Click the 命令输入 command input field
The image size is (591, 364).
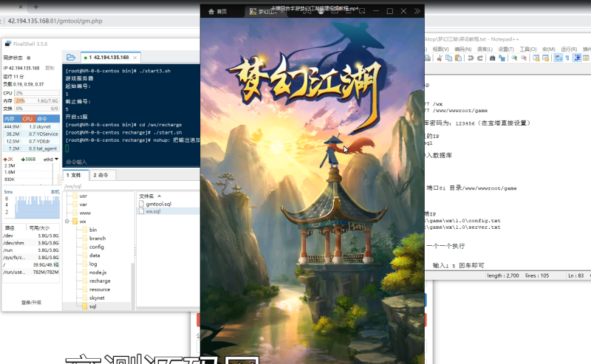coord(131,162)
